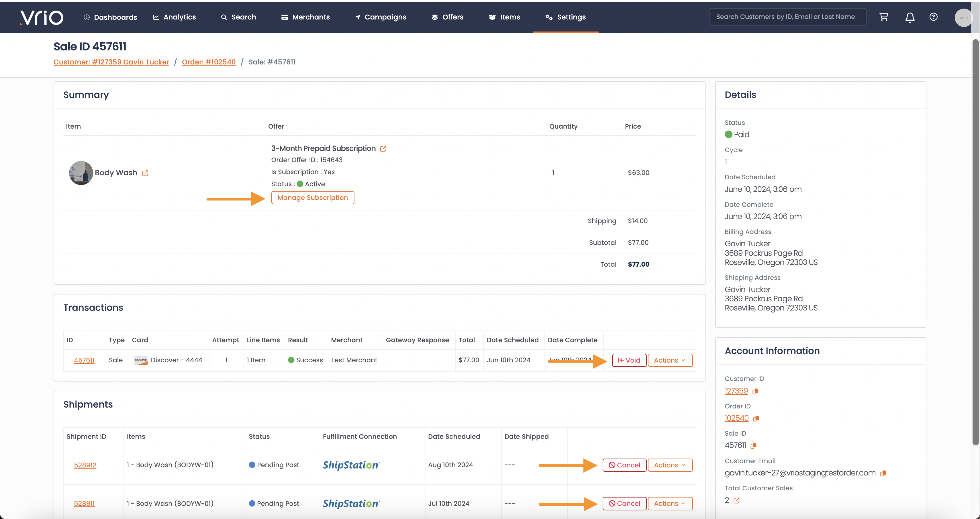Open Order ID 102540 link in Account Information
Screen dimensions: 980x519
coord(736,418)
